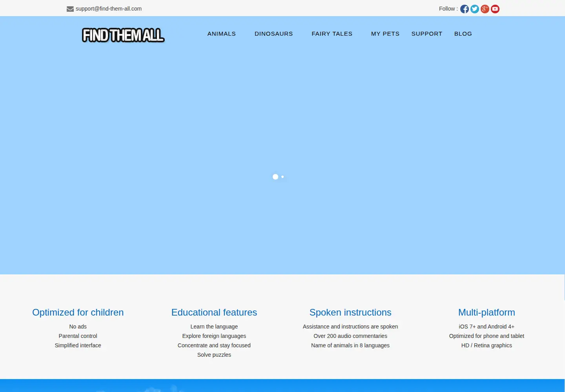Viewport: 565px width, 392px height.
Task: Click the 'Solve puzzles' text
Action: pyautogui.click(x=214, y=355)
